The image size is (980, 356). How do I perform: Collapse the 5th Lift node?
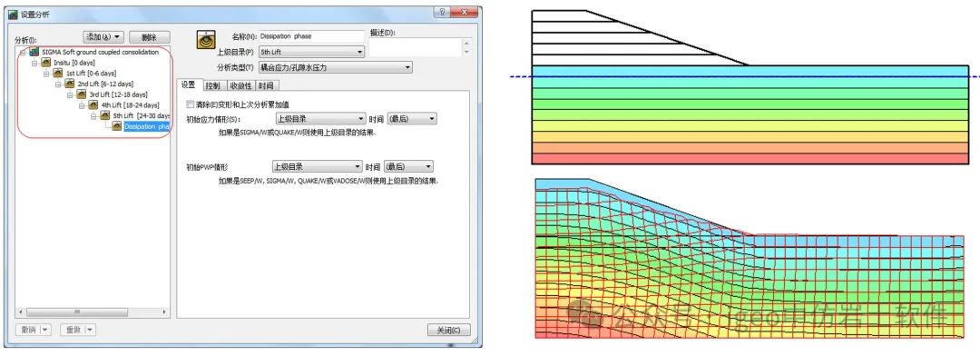(93, 115)
